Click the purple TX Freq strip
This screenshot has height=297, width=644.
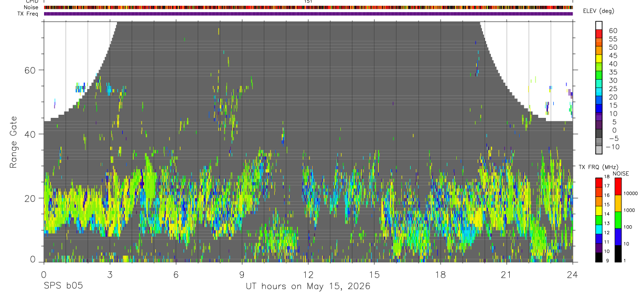point(308,14)
